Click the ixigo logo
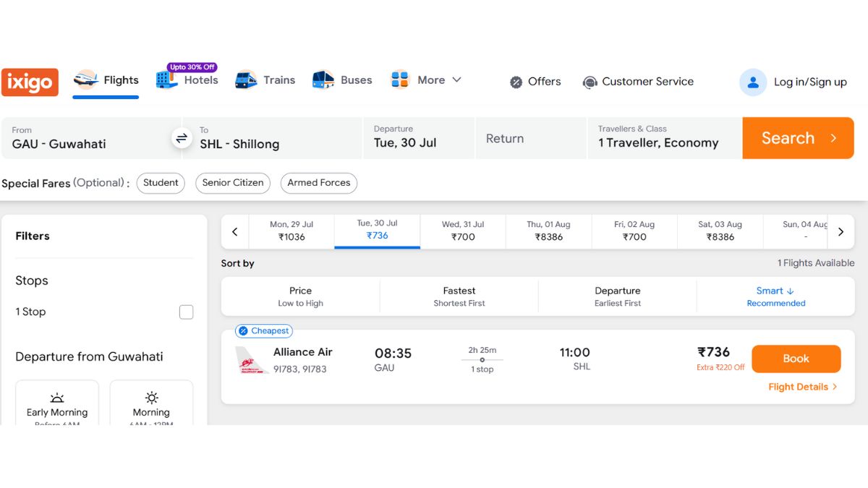This screenshot has width=868, height=488. pos(30,82)
